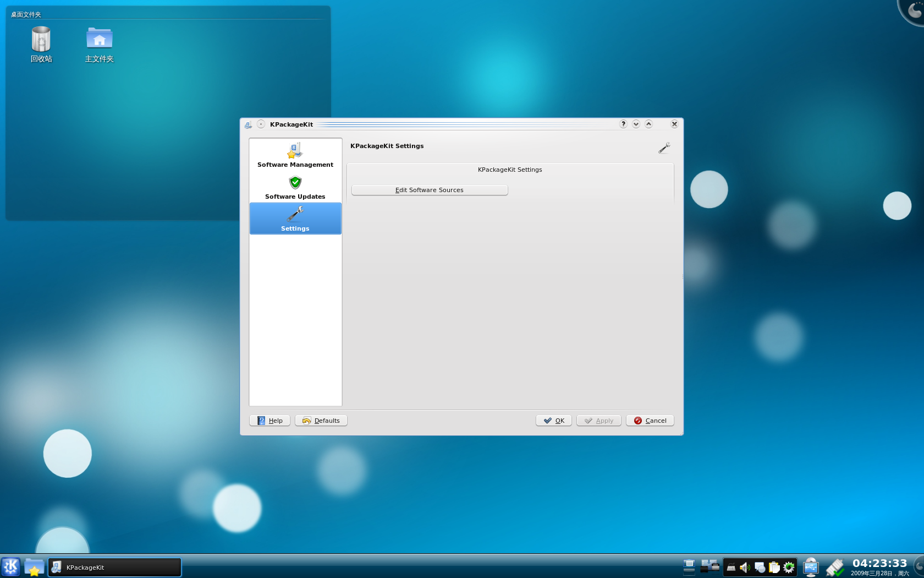
Task: Click the 桌面文件夹 folder view title
Action: click(26, 15)
